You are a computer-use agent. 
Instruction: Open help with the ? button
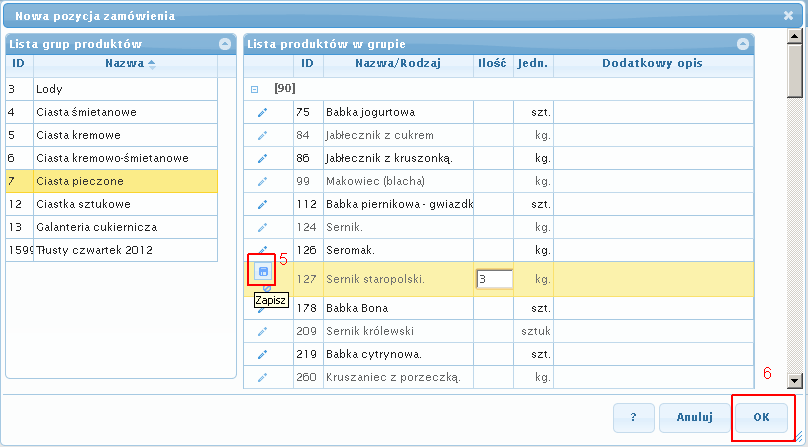(x=633, y=417)
